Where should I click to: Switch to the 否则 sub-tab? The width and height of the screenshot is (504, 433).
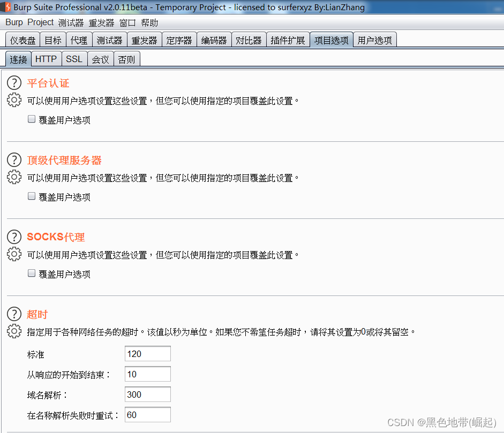126,59
